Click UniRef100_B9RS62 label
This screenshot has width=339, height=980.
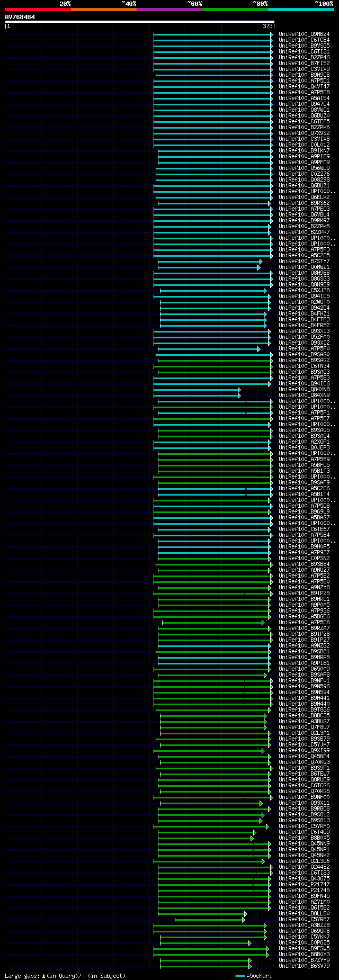[x=304, y=203]
